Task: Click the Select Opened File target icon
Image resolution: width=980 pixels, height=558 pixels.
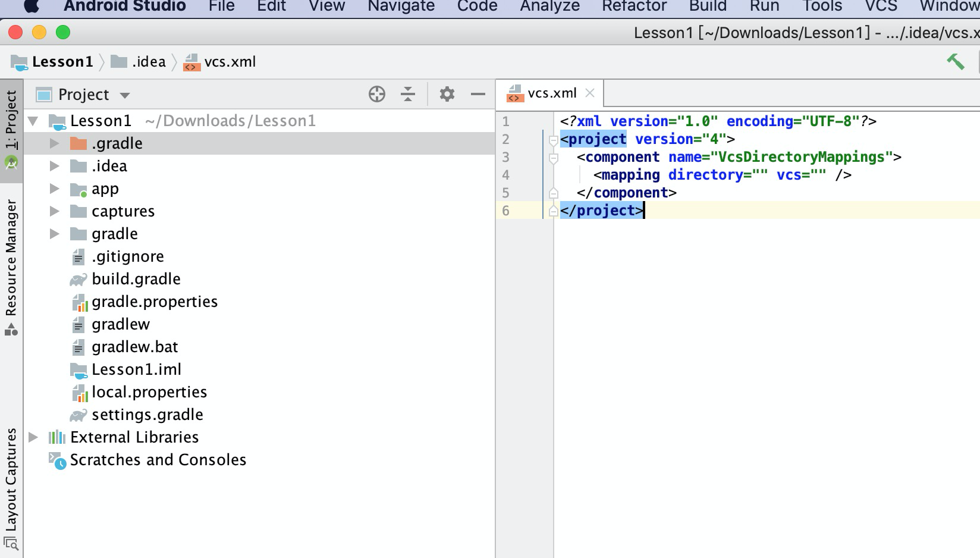Action: [x=377, y=93]
